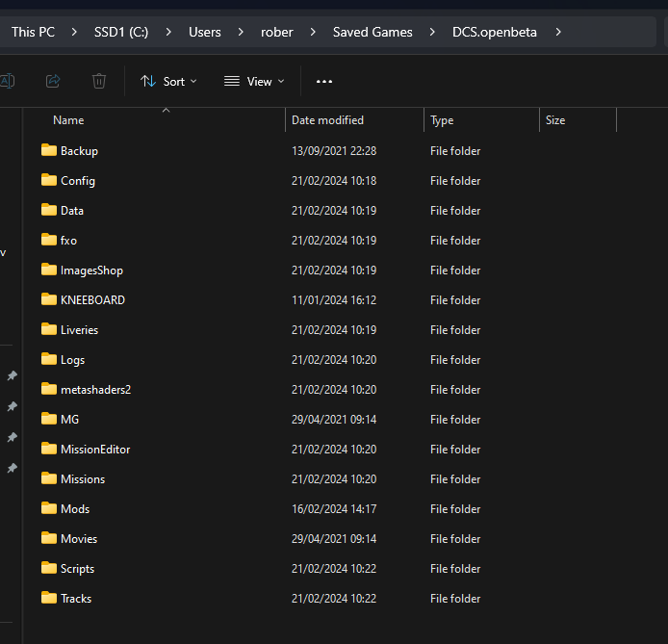The height and width of the screenshot is (644, 668).
Task: Click the SSD1 (C:) breadcrumb
Action: click(x=121, y=32)
